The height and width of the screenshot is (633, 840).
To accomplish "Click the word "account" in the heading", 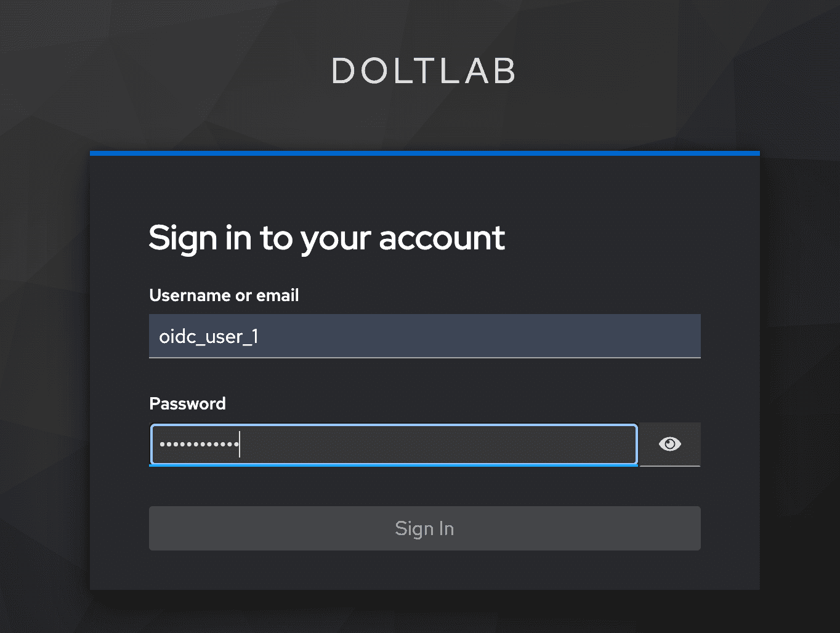I will pyautogui.click(x=442, y=238).
